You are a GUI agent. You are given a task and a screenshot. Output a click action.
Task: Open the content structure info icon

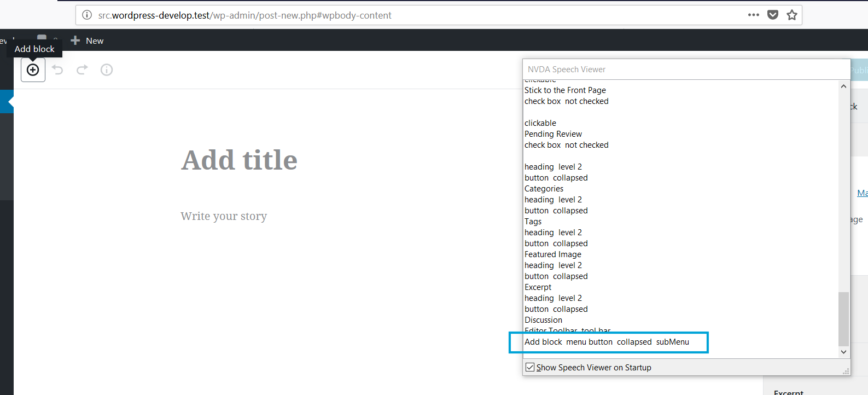(107, 69)
